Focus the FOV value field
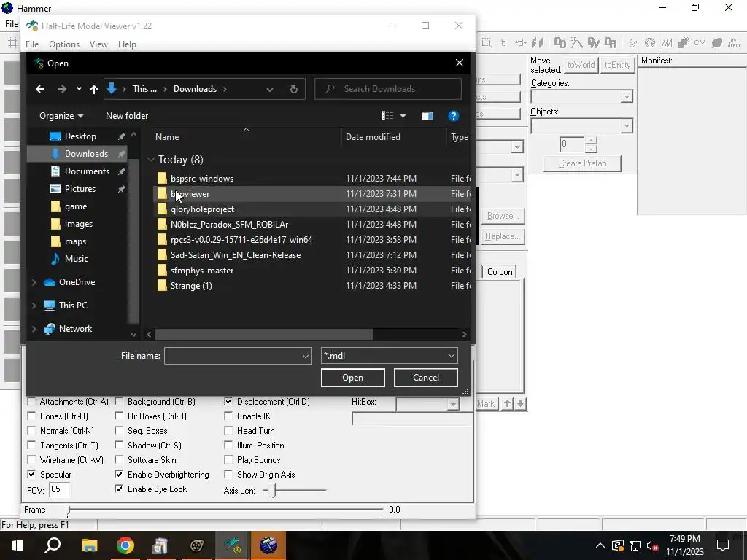Screen dimensions: 747x560 [x=60, y=489]
